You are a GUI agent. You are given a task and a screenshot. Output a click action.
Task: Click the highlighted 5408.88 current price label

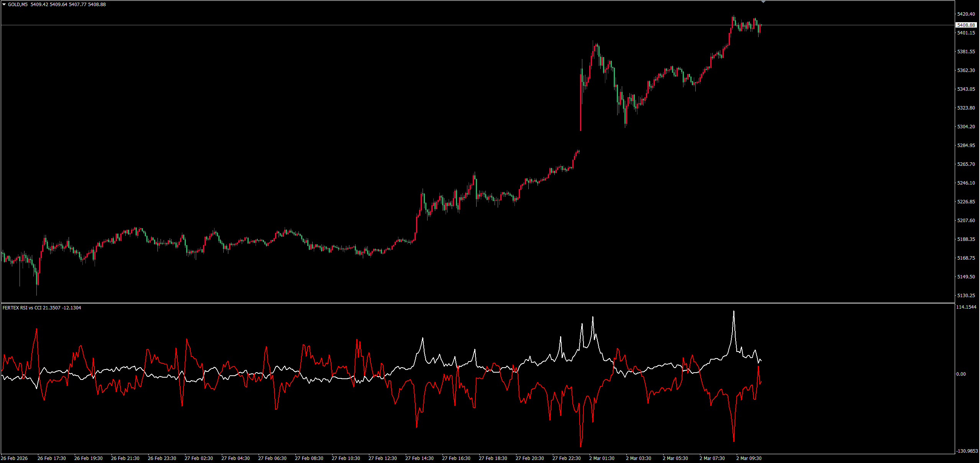966,25
